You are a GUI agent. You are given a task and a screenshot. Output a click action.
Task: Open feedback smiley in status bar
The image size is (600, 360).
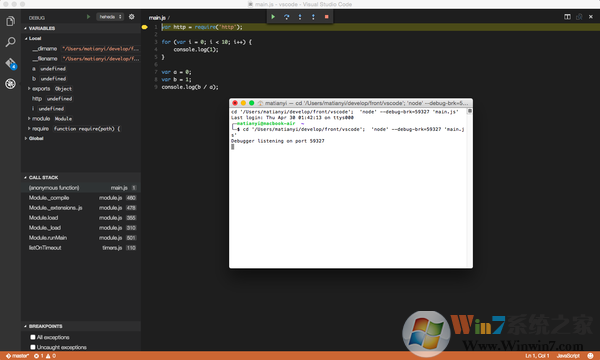590,356
